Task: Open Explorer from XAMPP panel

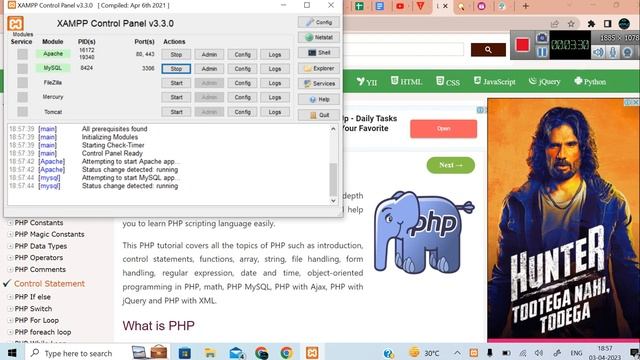Action: (319, 68)
